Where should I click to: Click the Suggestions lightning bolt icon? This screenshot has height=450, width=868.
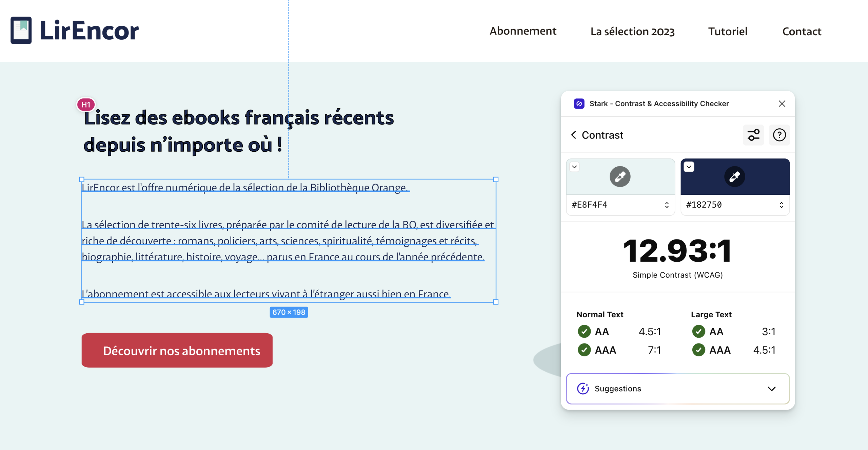pos(583,389)
